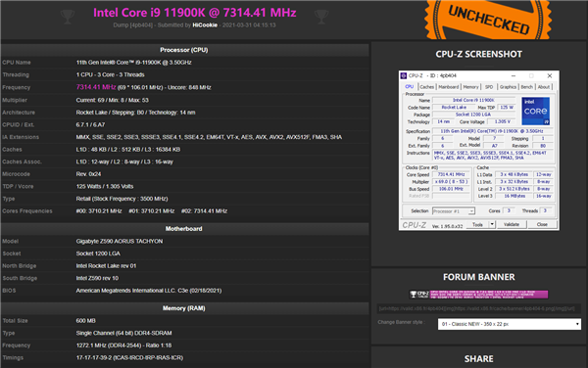Switch to the Caches tab in CPU-Z
Screen dimensions: 588x368
tap(426, 87)
